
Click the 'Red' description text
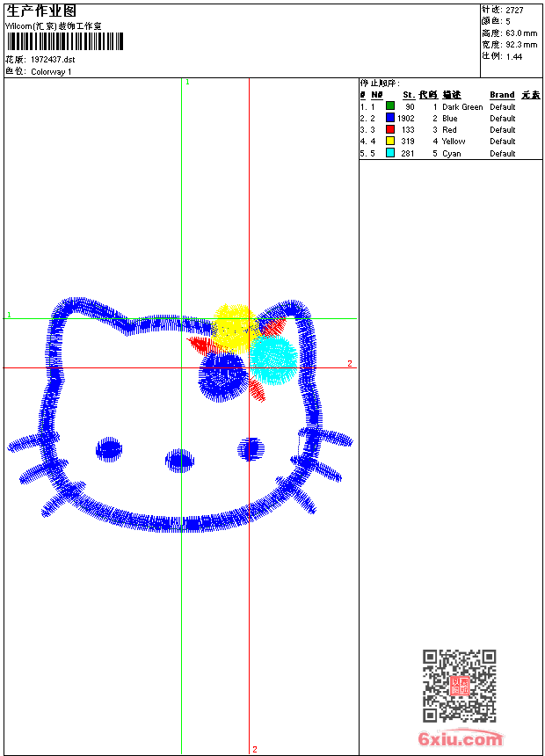(449, 130)
